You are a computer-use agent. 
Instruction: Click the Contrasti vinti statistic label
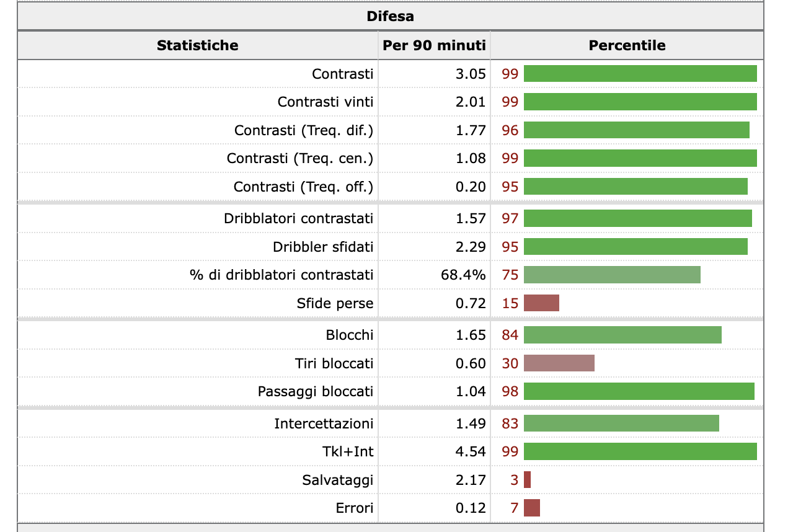(325, 102)
